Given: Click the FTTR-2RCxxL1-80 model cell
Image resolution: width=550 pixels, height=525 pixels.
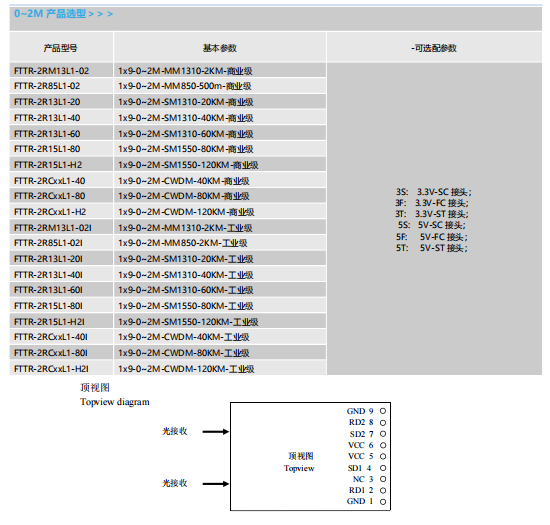Looking at the screenshot, I should [61, 196].
